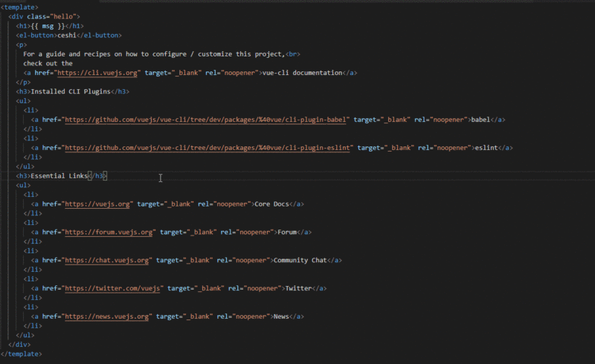The height and width of the screenshot is (364, 595).
Task: Click the 'Community Chat' anchor text
Action: (x=300, y=260)
